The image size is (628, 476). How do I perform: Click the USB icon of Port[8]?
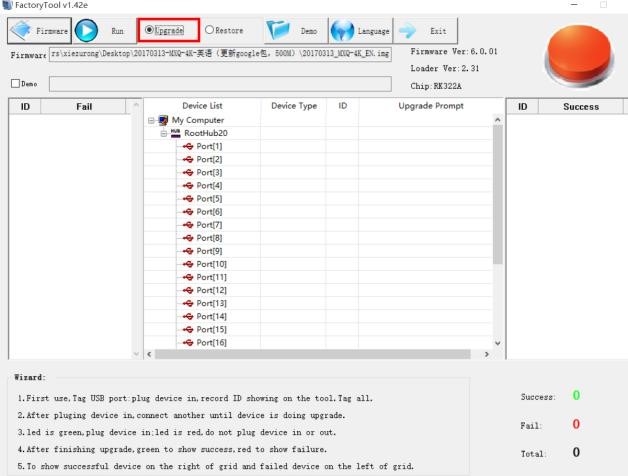point(188,238)
